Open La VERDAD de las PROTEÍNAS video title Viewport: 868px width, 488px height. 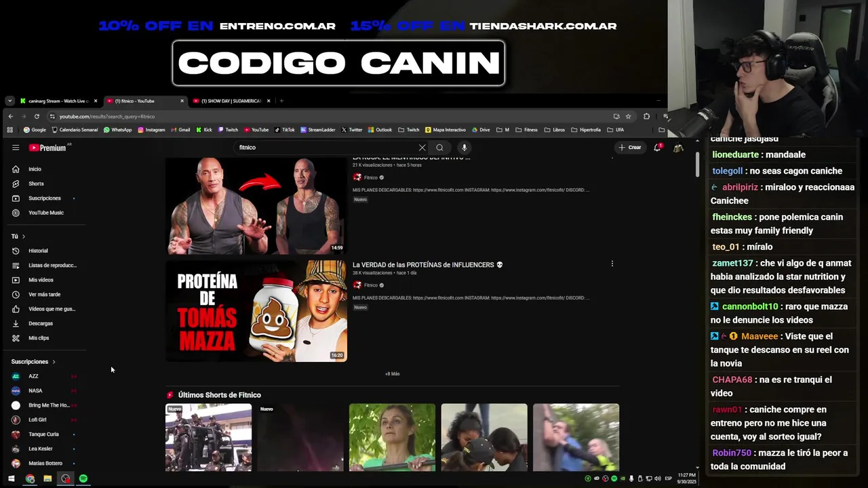428,265
